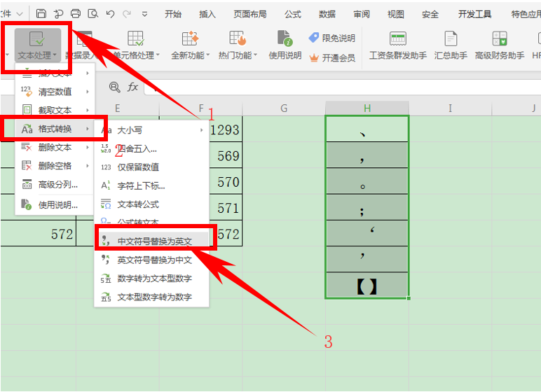Select column I header
Screen dimensions: 541x392
[451, 108]
